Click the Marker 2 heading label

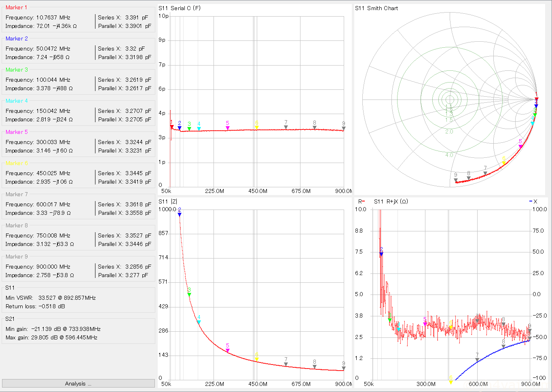[17, 38]
